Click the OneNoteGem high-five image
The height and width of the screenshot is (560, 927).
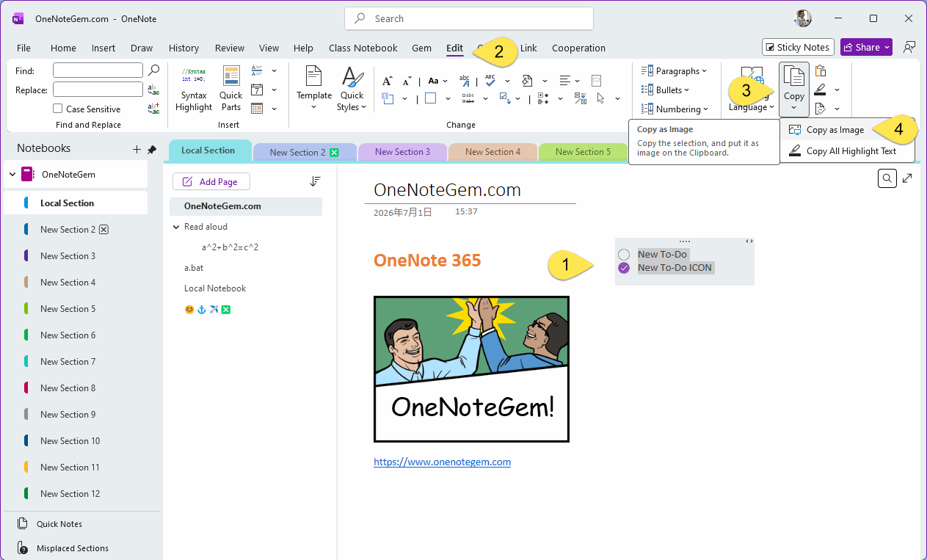pyautogui.click(x=471, y=369)
